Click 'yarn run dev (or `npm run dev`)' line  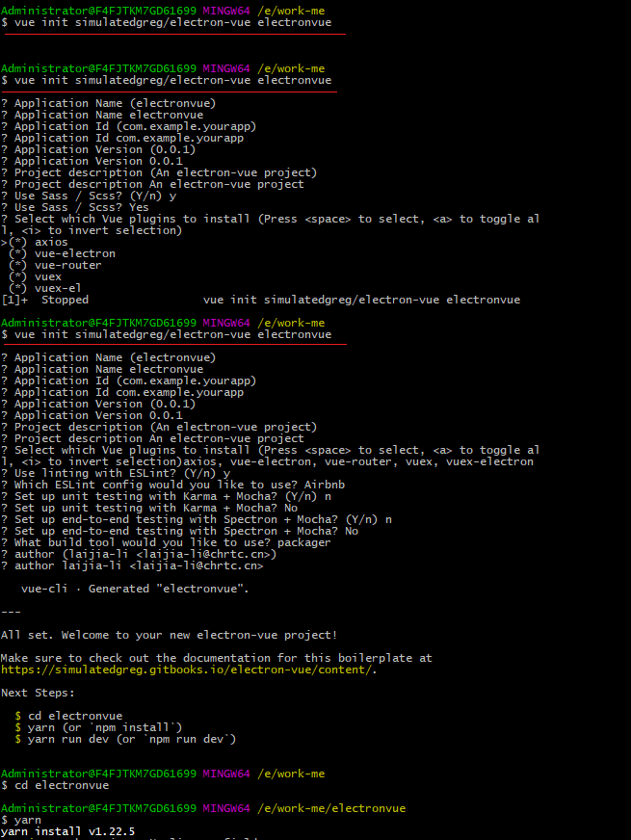tap(125, 739)
